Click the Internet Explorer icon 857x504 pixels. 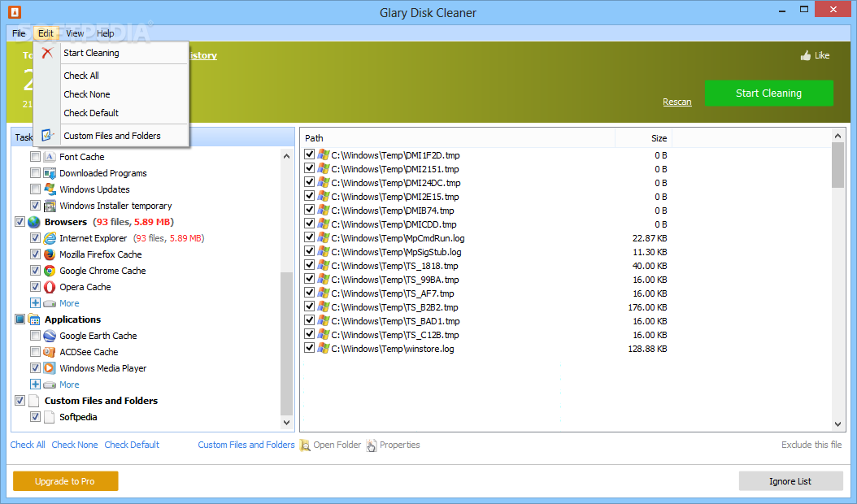(x=50, y=238)
